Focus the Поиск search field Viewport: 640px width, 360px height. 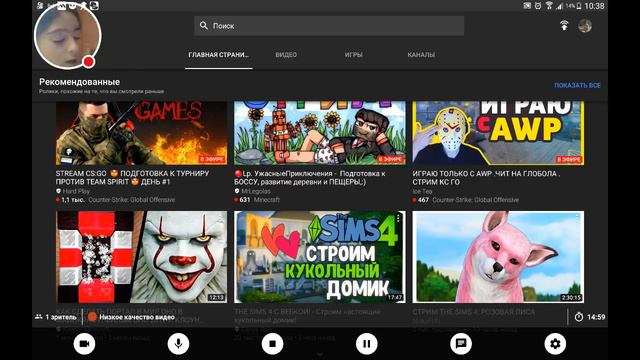tap(329, 26)
